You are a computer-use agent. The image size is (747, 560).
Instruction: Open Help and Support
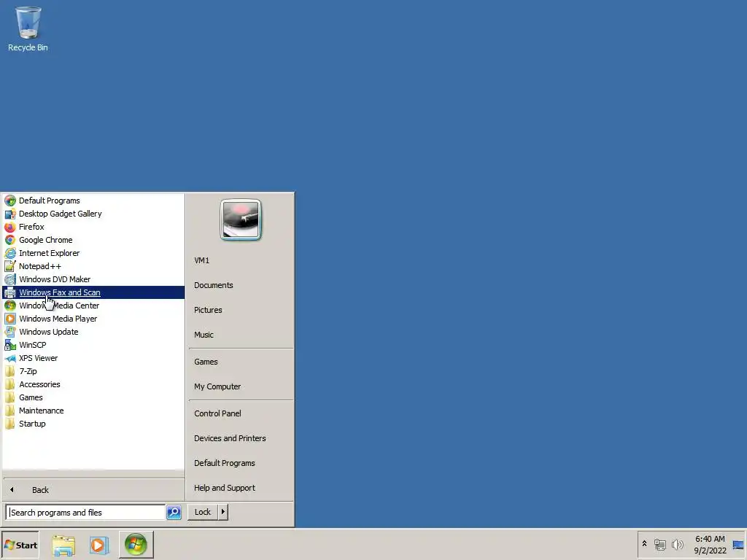(225, 488)
